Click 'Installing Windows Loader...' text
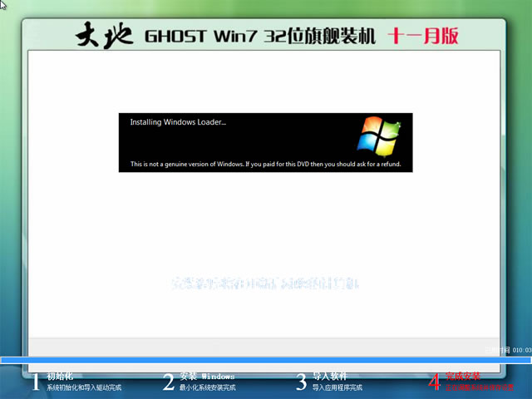This screenshot has height=399, width=532. pyautogui.click(x=178, y=122)
